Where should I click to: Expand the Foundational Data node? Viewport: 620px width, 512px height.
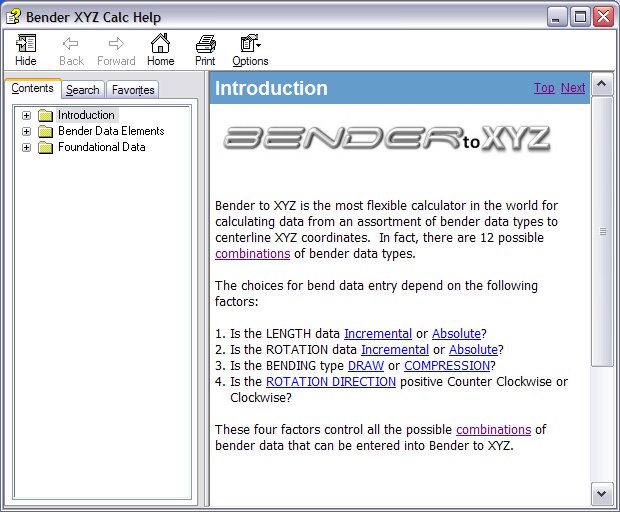(26, 147)
